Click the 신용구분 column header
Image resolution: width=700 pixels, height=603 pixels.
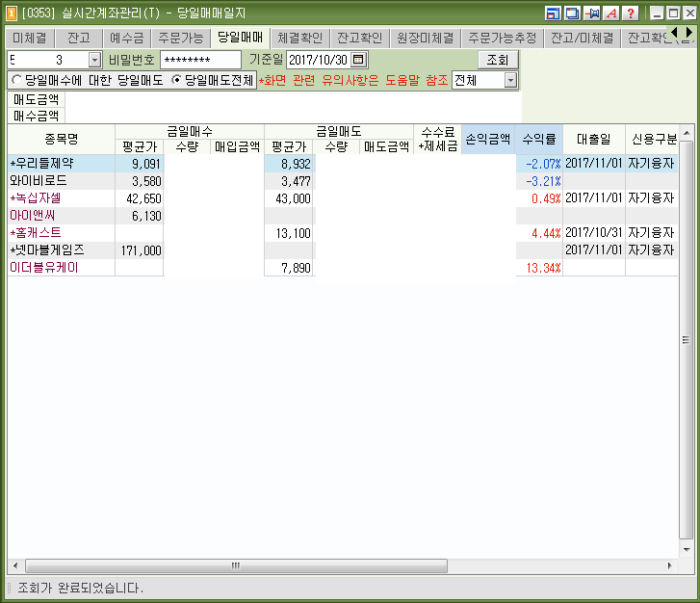coord(652,140)
